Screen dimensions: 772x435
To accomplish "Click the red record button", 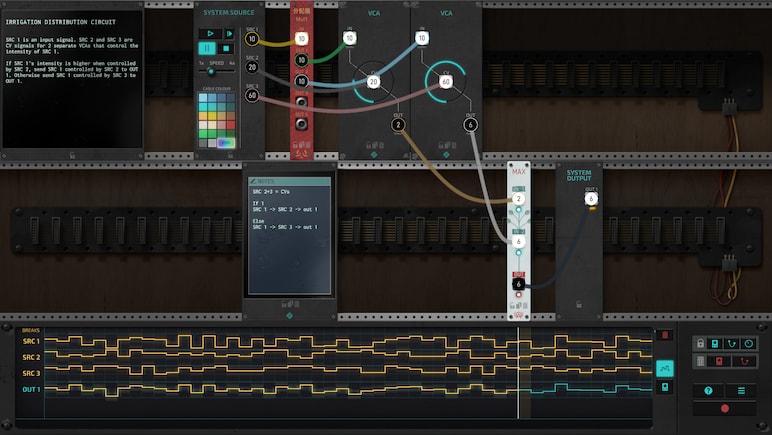I will pyautogui.click(x=725, y=408).
